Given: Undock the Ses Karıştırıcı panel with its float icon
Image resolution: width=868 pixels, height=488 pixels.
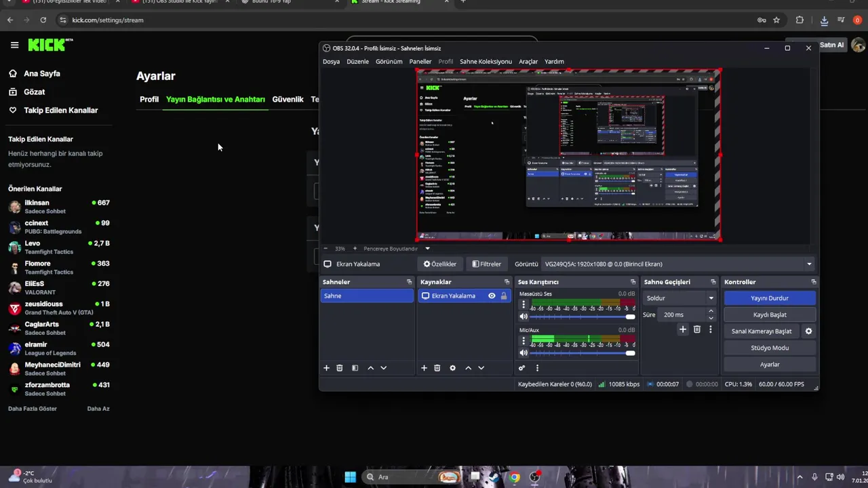Looking at the screenshot, I should tap(632, 282).
